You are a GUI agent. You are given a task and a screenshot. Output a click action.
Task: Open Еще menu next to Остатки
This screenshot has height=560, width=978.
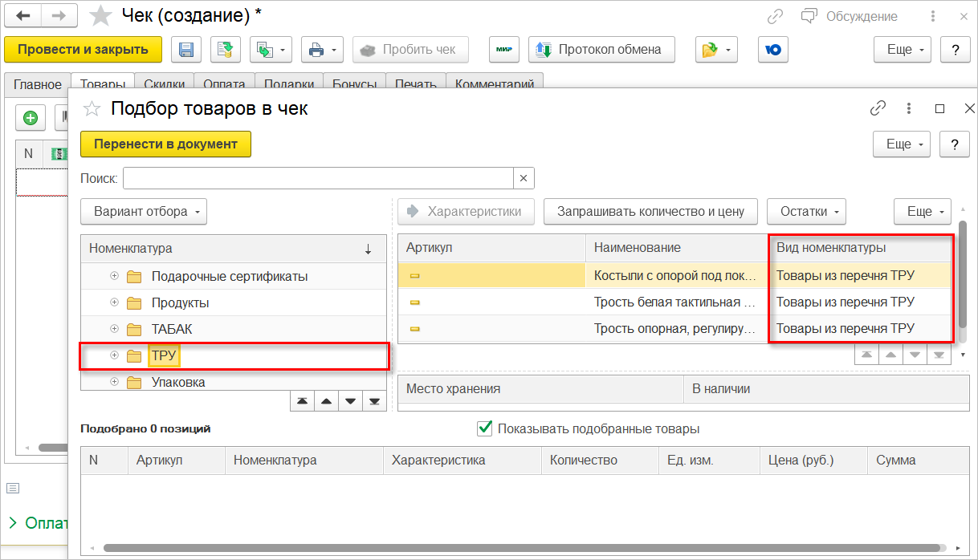click(923, 212)
